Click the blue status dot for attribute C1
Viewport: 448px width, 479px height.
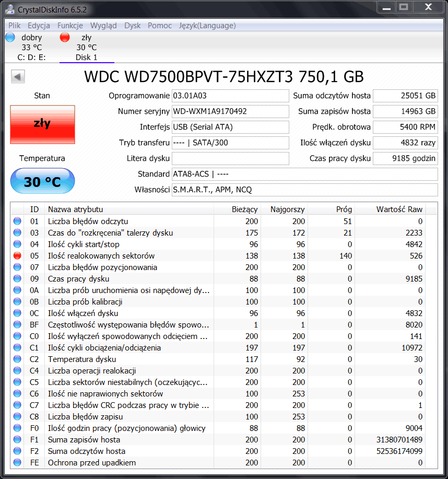tap(17, 348)
